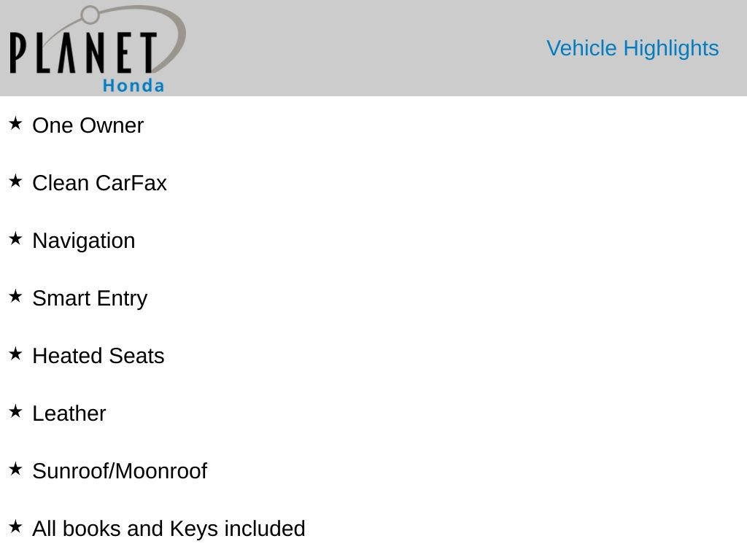This screenshot has width=747, height=560.
Task: Click the star beside All books and Keys
Action: coord(15,526)
